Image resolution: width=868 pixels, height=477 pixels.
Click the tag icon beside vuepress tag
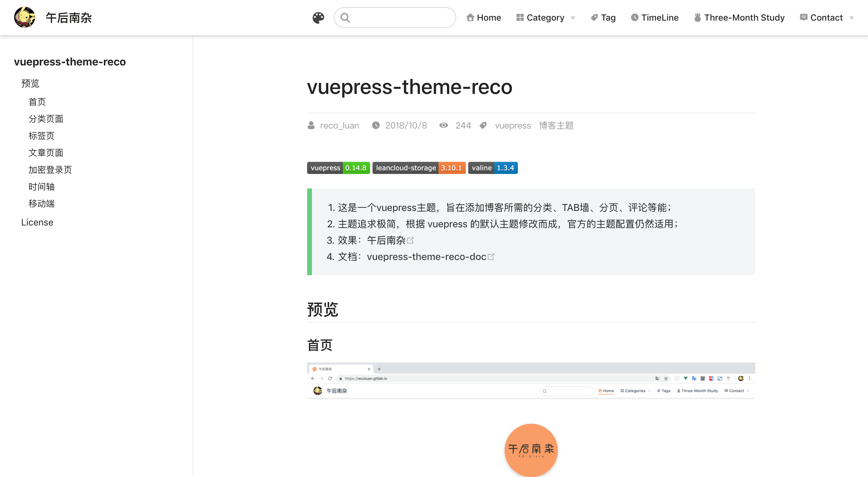pos(483,125)
